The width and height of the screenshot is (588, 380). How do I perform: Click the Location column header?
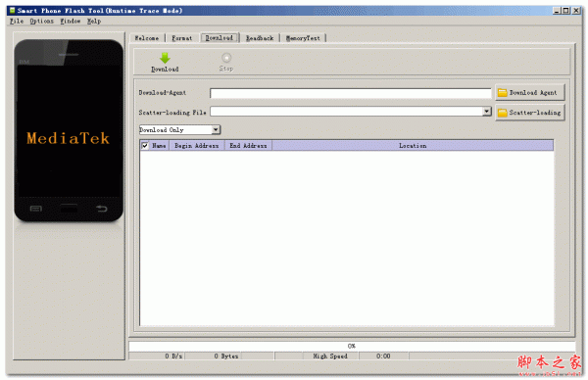[x=413, y=145]
